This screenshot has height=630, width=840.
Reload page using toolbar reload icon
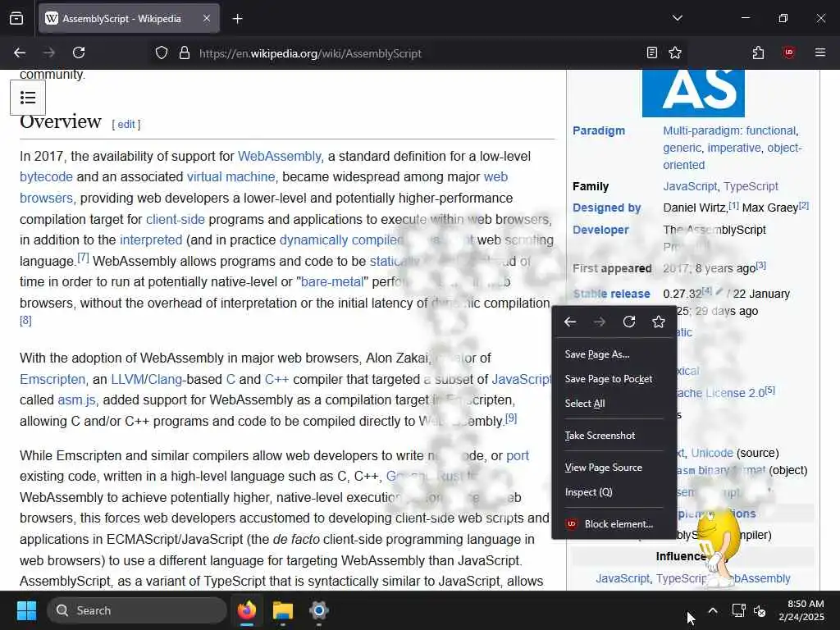[x=79, y=52]
